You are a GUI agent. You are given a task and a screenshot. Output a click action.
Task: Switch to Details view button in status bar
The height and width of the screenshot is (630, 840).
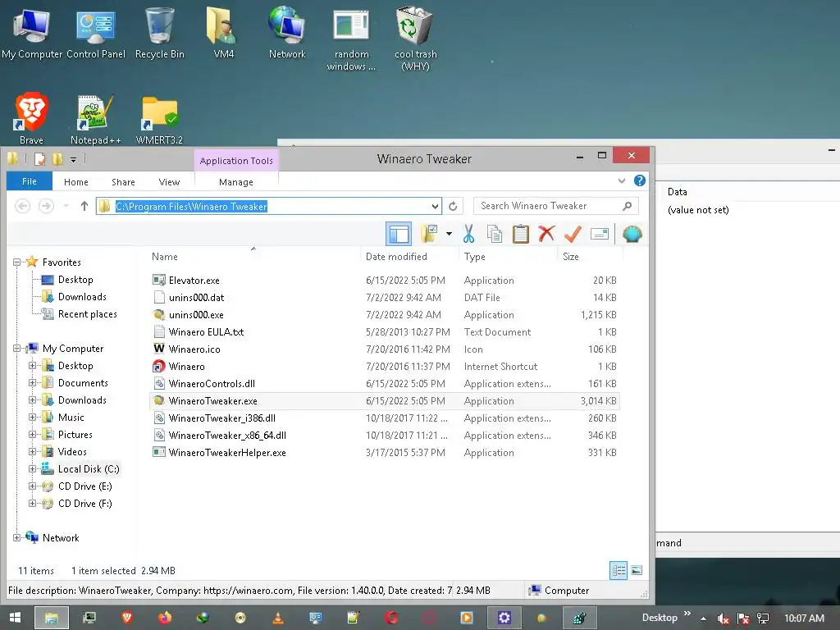[619, 571]
